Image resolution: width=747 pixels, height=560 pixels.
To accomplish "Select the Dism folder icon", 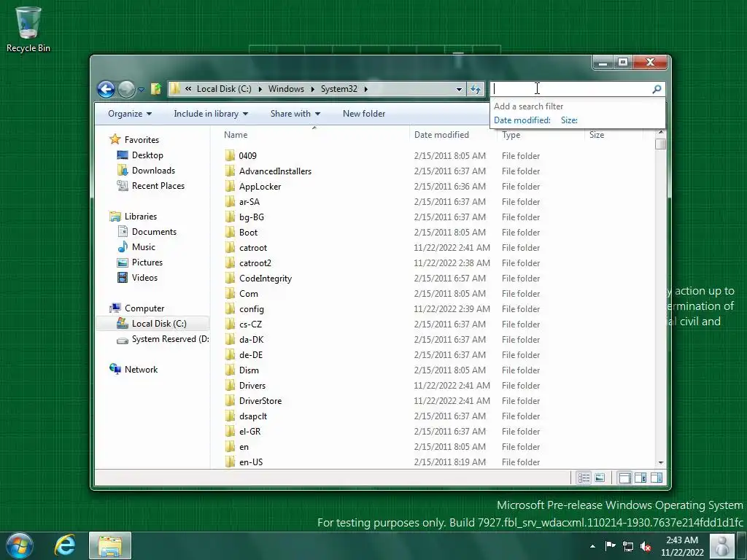I will 230,370.
